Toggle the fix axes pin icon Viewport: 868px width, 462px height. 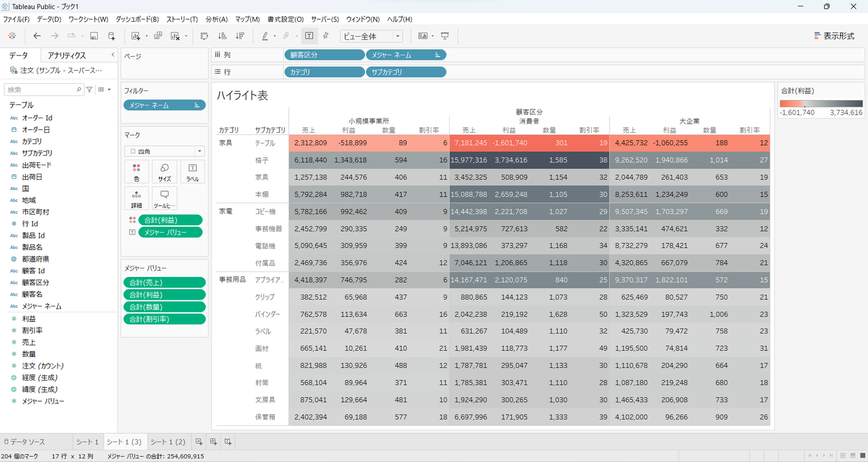(325, 36)
